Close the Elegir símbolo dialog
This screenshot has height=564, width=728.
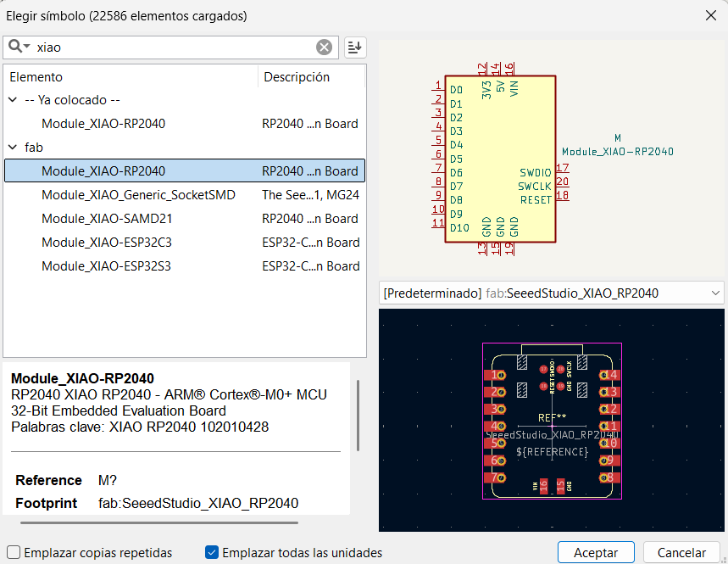pyautogui.click(x=711, y=16)
